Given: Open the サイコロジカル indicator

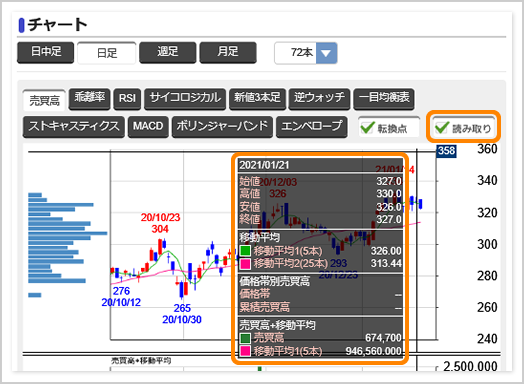Looking at the screenshot, I should click(185, 98).
